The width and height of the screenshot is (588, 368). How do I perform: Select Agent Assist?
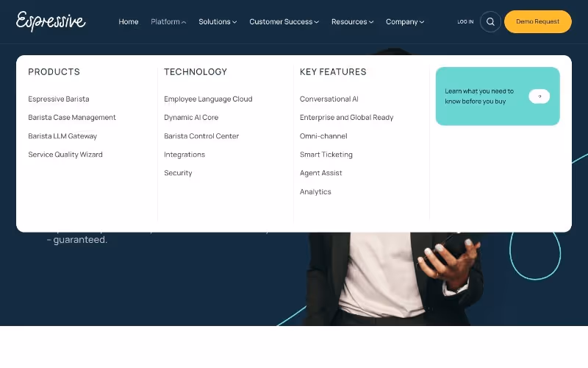320,173
